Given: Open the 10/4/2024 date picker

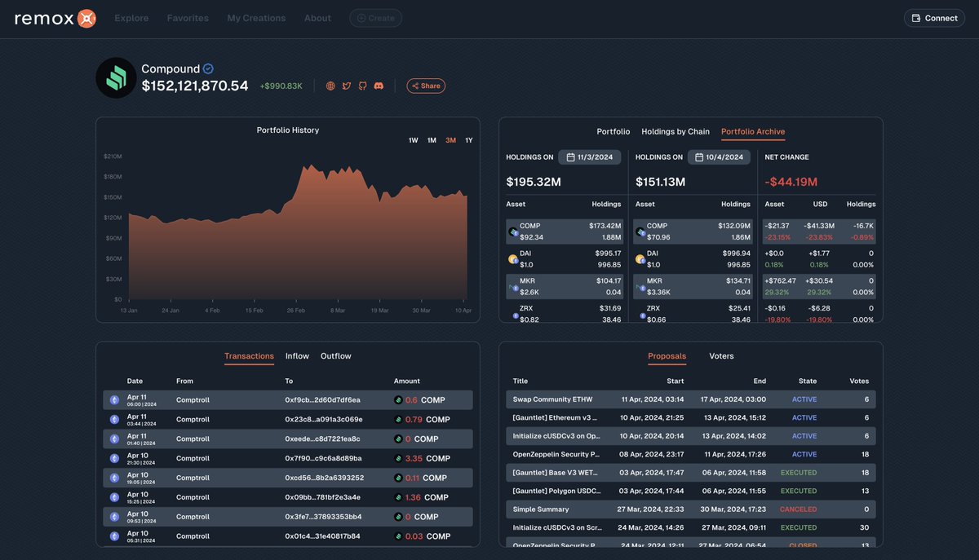Looking at the screenshot, I should pyautogui.click(x=717, y=157).
